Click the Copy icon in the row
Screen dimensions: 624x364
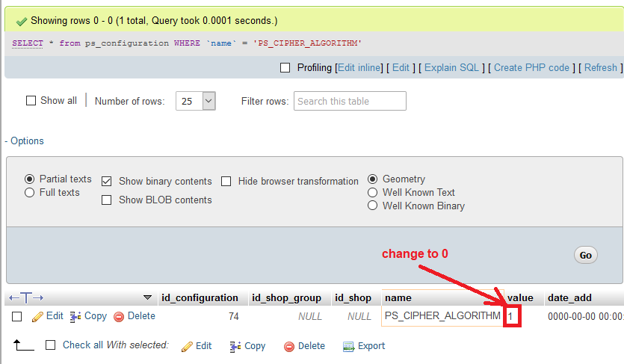(x=75, y=317)
